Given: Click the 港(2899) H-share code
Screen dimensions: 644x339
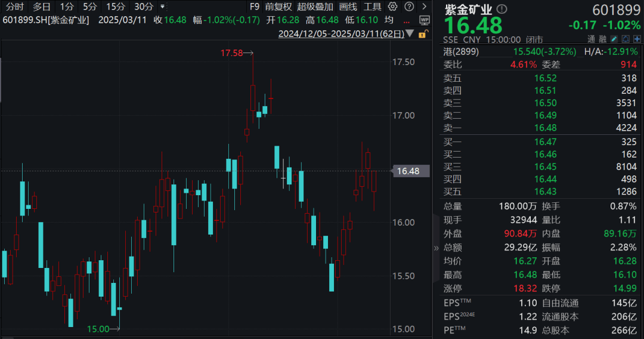Looking at the screenshot, I should click(x=461, y=51).
